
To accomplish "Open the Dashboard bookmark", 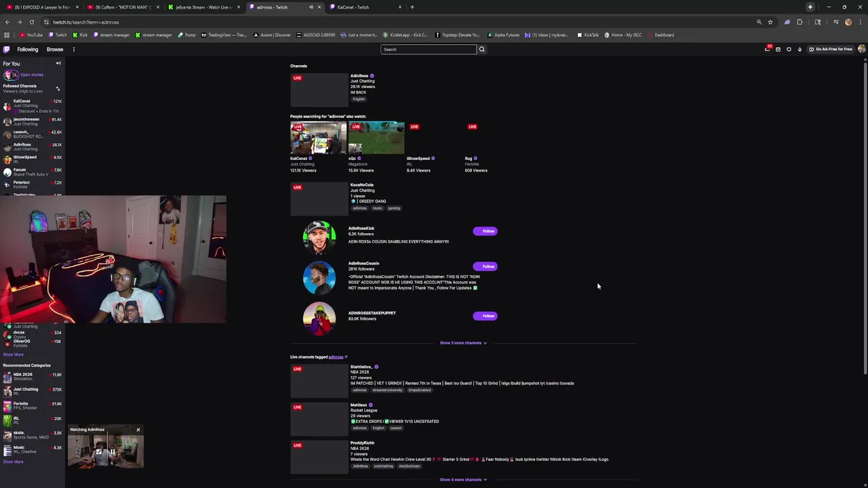I will click(660, 35).
